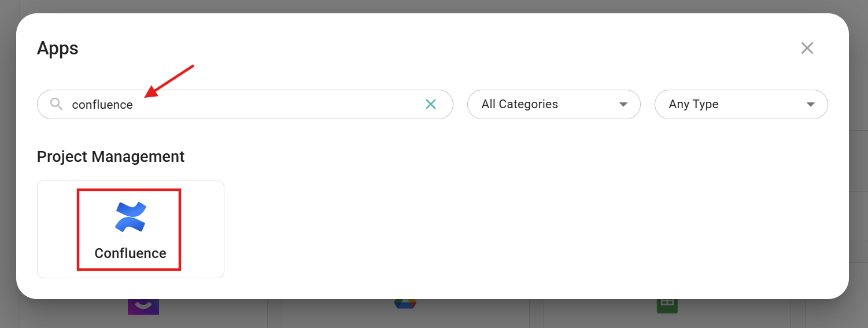The image size is (868, 328).
Task: Click the All Categories dropdown arrow
Action: [x=623, y=105]
